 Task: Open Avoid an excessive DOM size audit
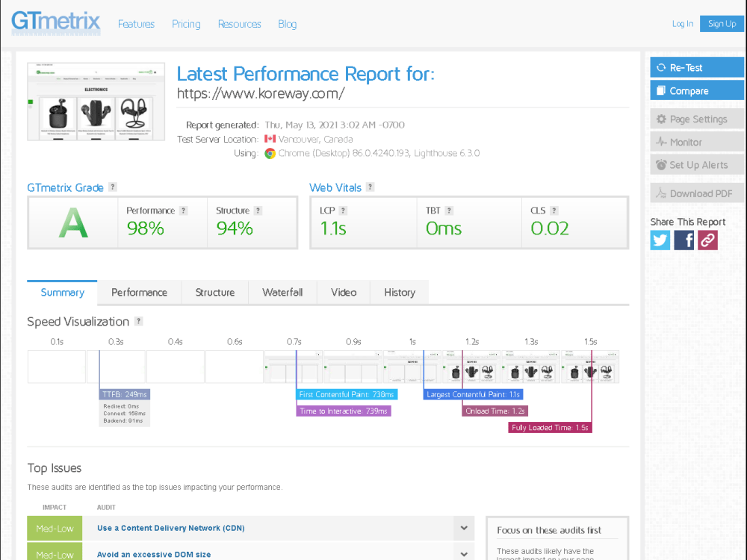point(154,554)
